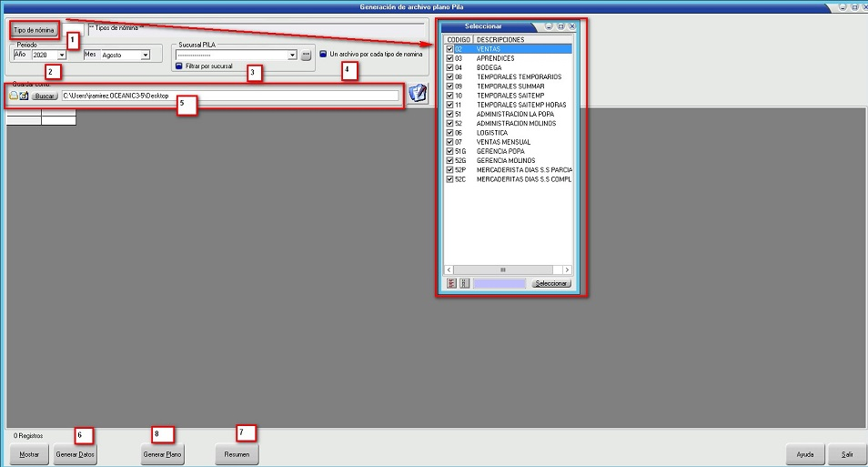Click the edit note icon beside Buscar
Image resolution: width=868 pixels, height=467 pixels.
click(25, 96)
